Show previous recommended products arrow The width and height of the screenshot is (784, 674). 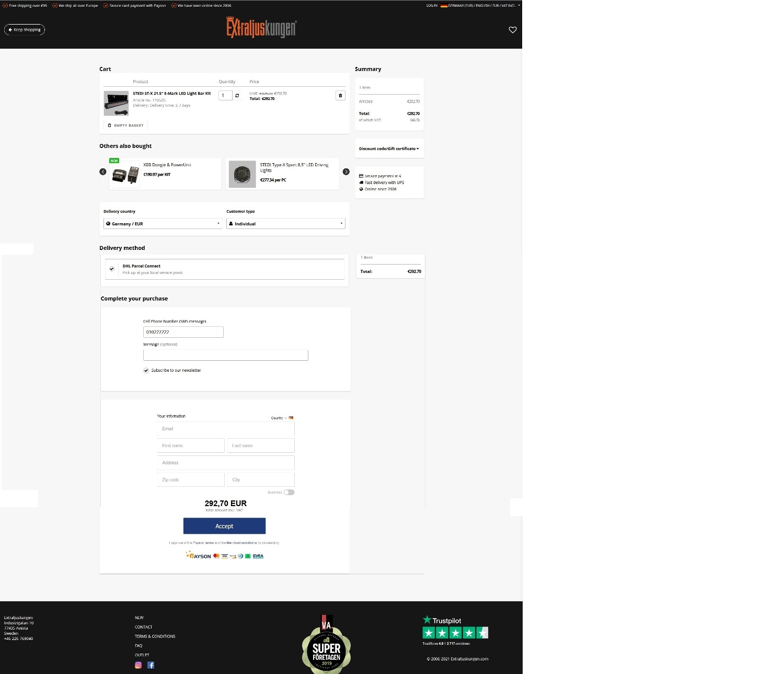pos(103,172)
